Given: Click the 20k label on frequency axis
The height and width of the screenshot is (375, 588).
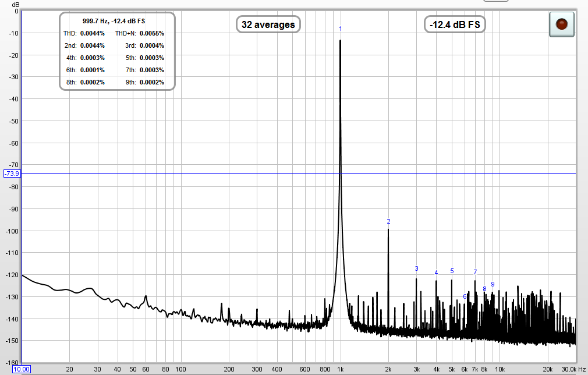Looking at the screenshot, I should [x=547, y=369].
